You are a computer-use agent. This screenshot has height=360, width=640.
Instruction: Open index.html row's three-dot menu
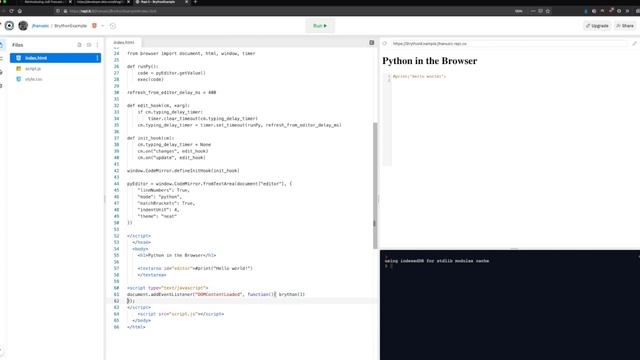[97, 58]
